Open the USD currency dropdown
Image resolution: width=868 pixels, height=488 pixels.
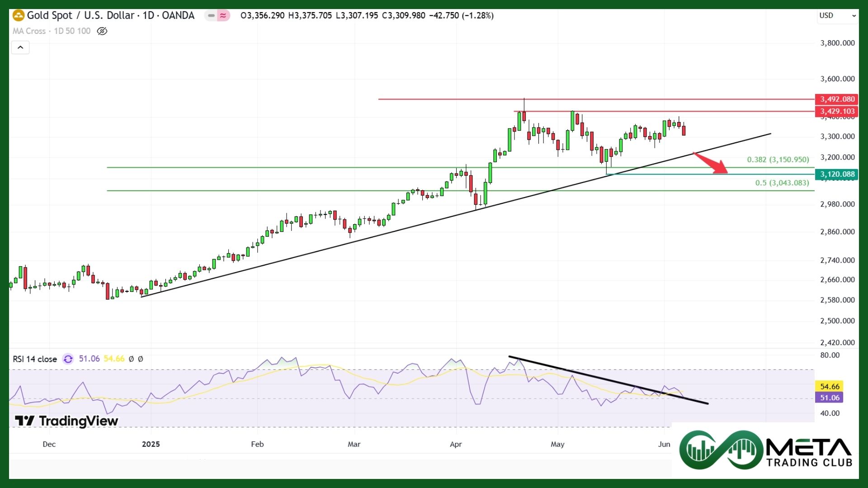coord(838,15)
